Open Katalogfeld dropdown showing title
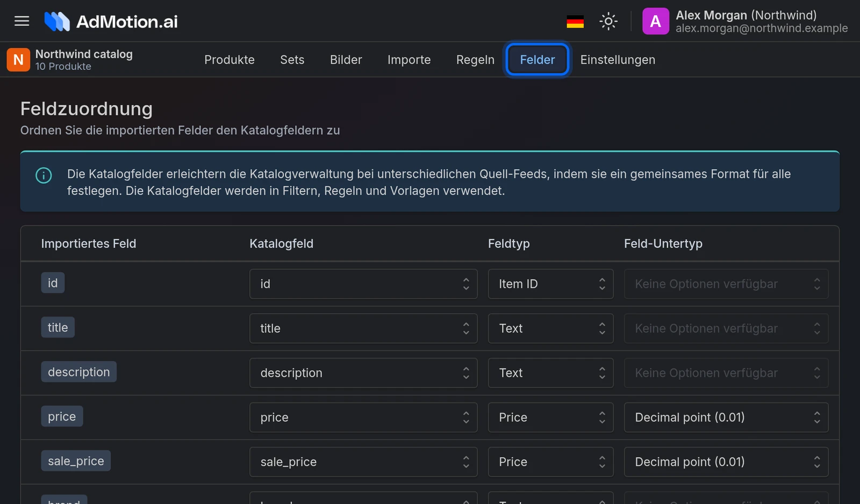860x504 pixels. tap(363, 328)
